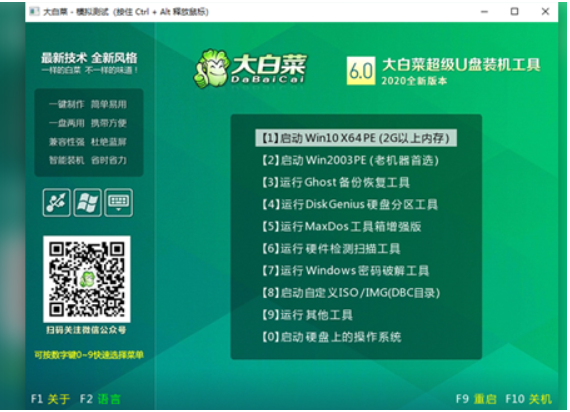570x412 pixels.
Task: Click text 2020全新版本
Action: click(414, 81)
